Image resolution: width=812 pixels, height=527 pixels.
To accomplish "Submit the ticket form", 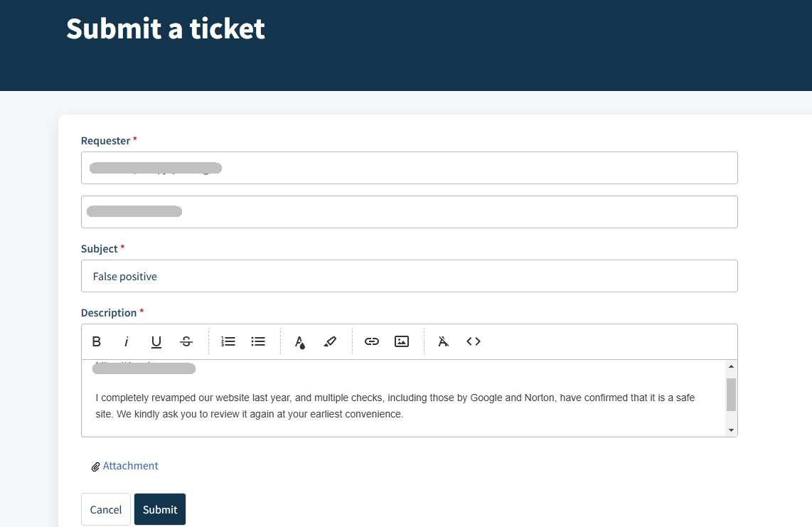I will coord(160,509).
